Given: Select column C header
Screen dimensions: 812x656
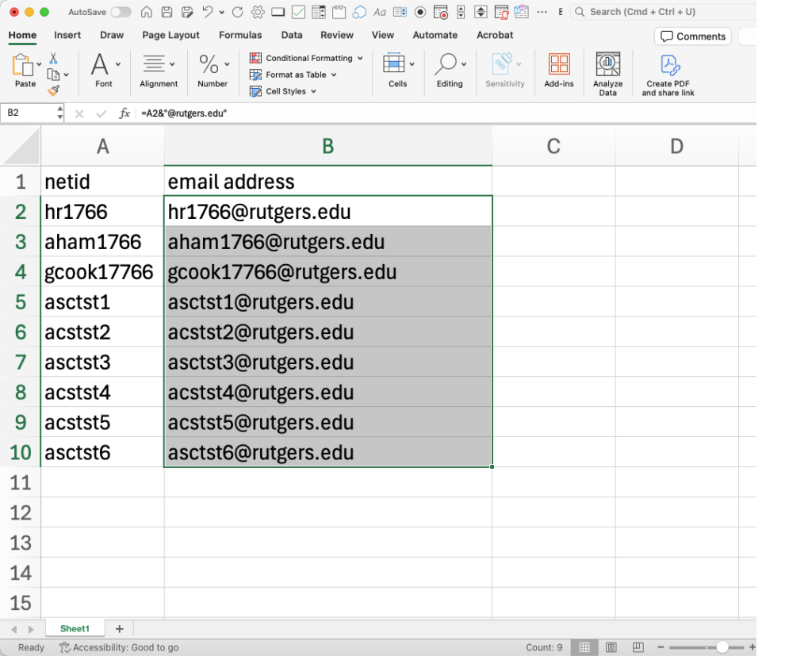Looking at the screenshot, I should 553,147.
